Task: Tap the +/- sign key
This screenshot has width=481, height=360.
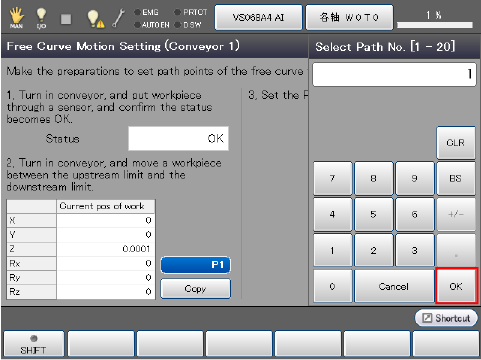Action: pos(456,214)
